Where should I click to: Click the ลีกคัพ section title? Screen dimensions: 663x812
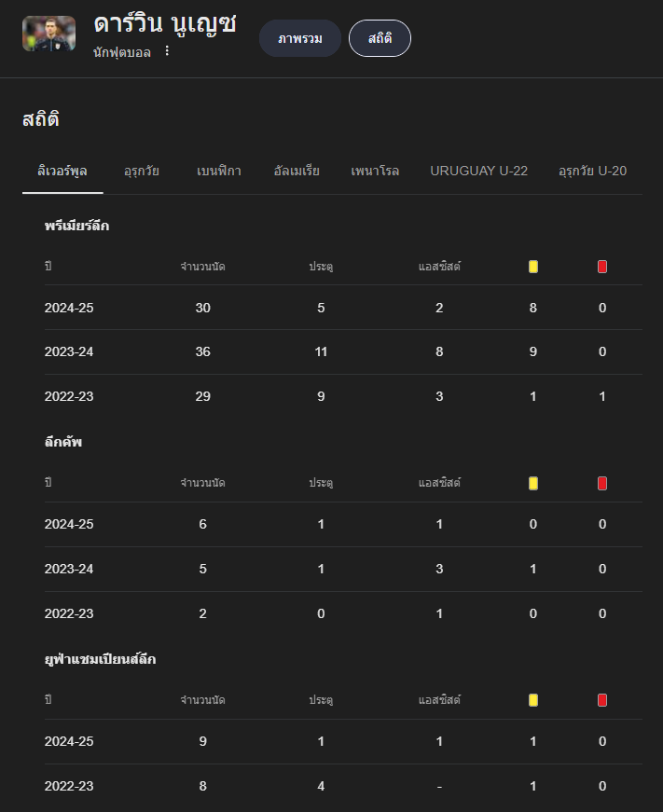pyautogui.click(x=63, y=442)
